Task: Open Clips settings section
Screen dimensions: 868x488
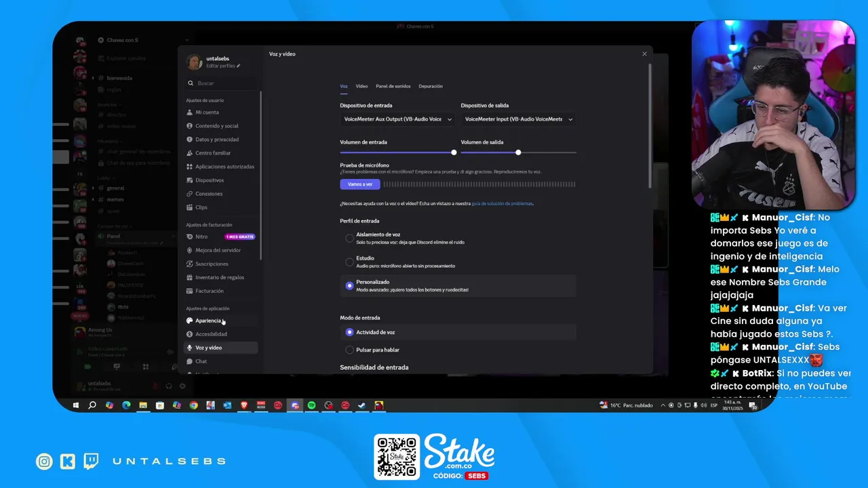Action: point(221,207)
